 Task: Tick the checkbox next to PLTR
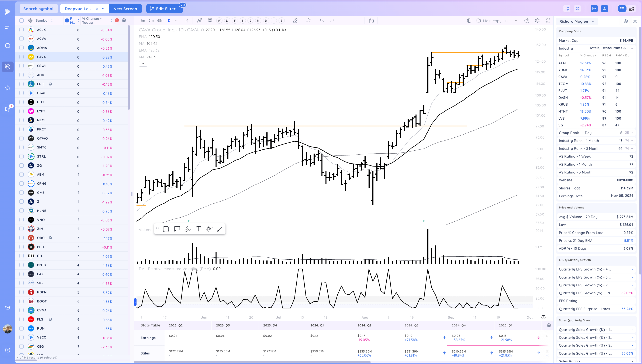[x=22, y=247]
